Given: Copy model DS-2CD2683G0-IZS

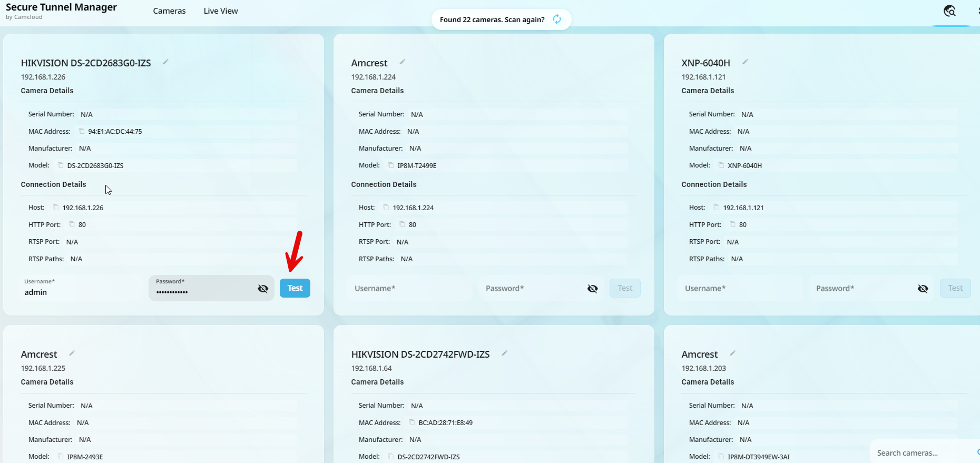Looking at the screenshot, I should 61,165.
